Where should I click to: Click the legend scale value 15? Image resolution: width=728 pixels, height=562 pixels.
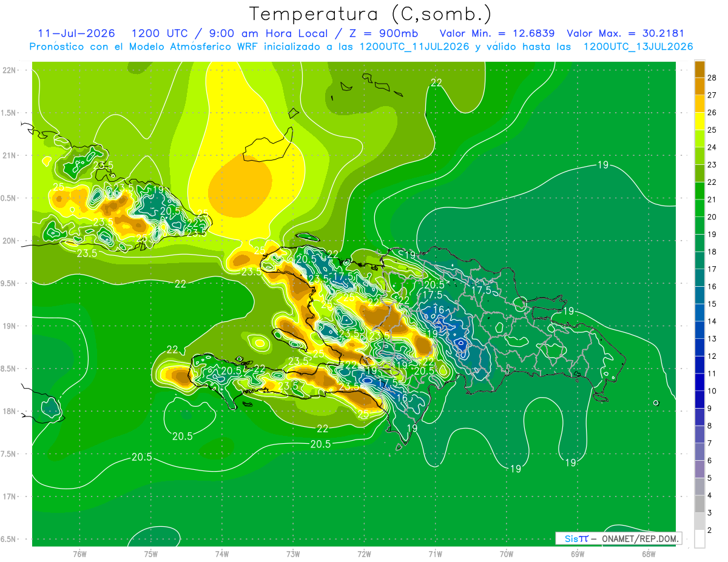[712, 304]
